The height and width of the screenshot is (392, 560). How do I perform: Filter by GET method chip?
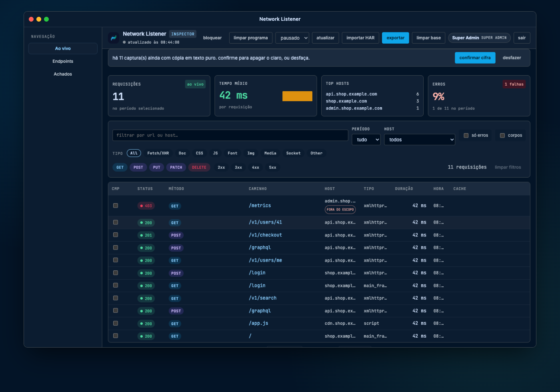coord(120,168)
